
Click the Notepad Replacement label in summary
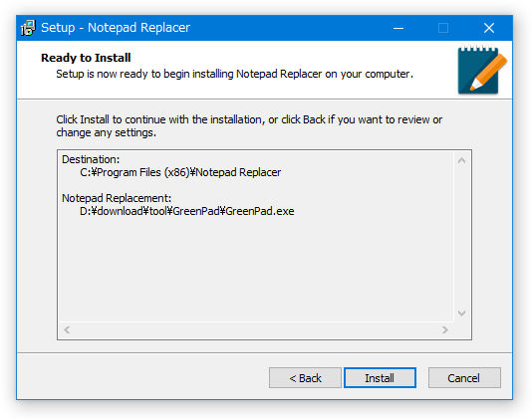point(117,198)
